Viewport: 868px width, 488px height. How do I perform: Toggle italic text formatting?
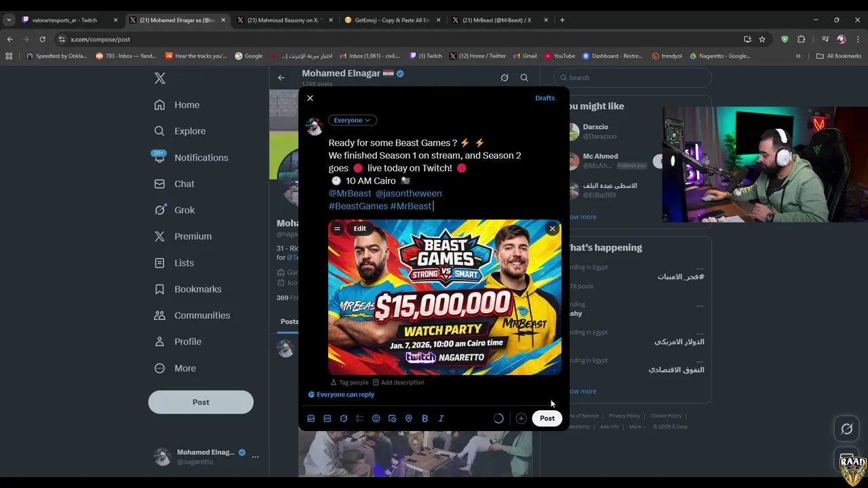point(441,419)
